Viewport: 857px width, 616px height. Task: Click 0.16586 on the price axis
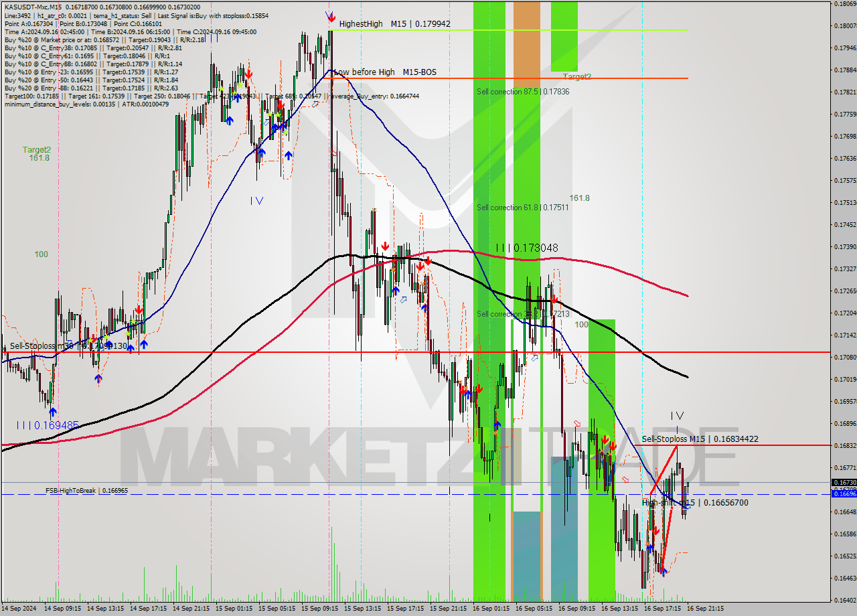pos(845,534)
